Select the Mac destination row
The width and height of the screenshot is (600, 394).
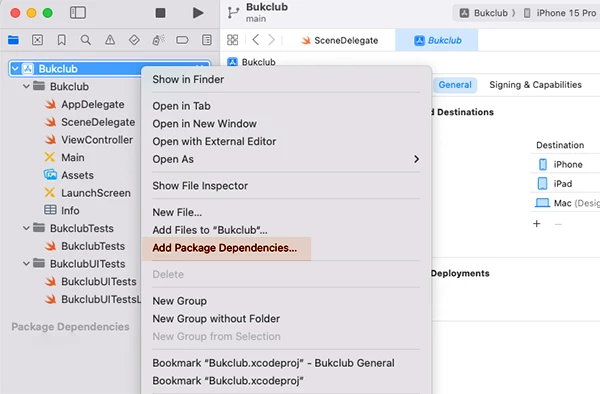pos(565,203)
